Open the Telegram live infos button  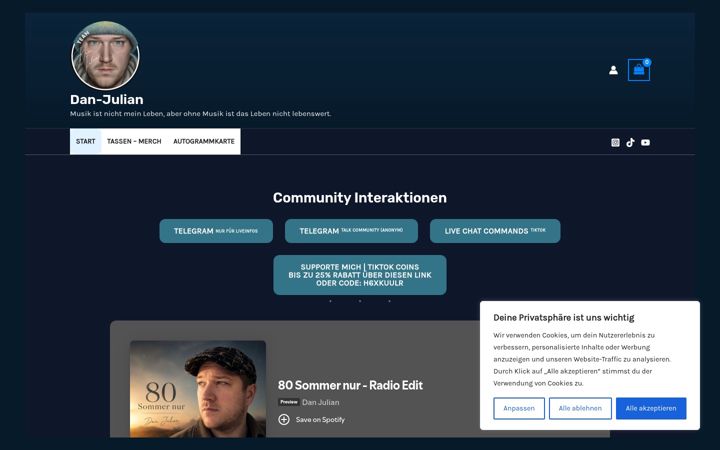click(216, 231)
